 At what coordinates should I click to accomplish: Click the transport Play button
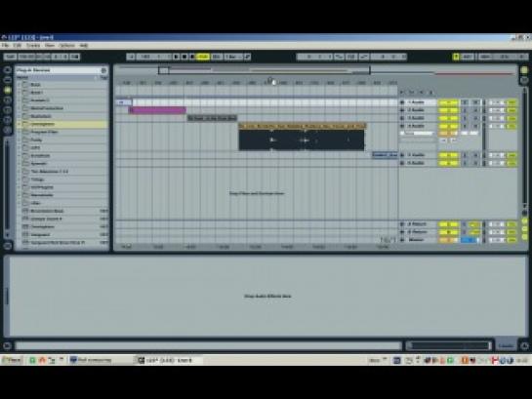tap(177, 57)
